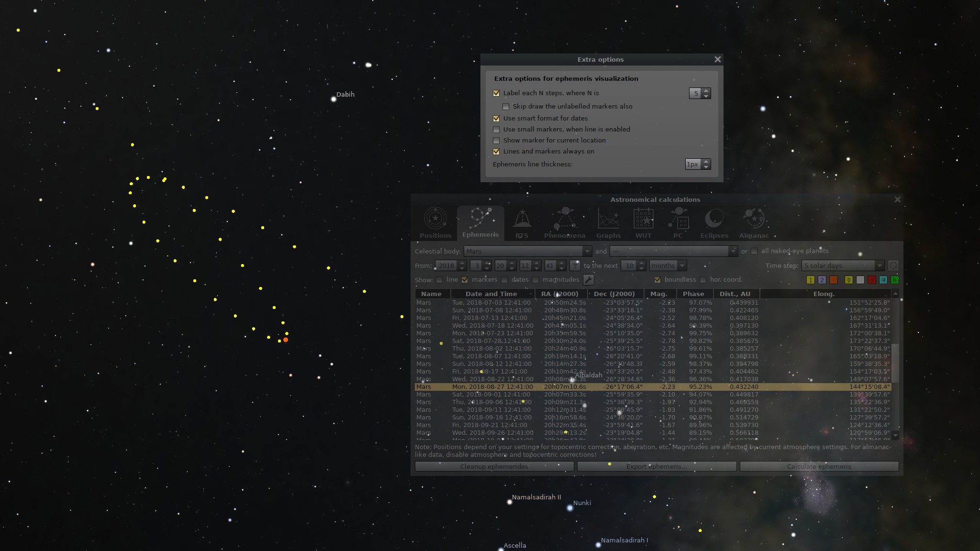Click the Calculate ephemeris button

coord(819,466)
